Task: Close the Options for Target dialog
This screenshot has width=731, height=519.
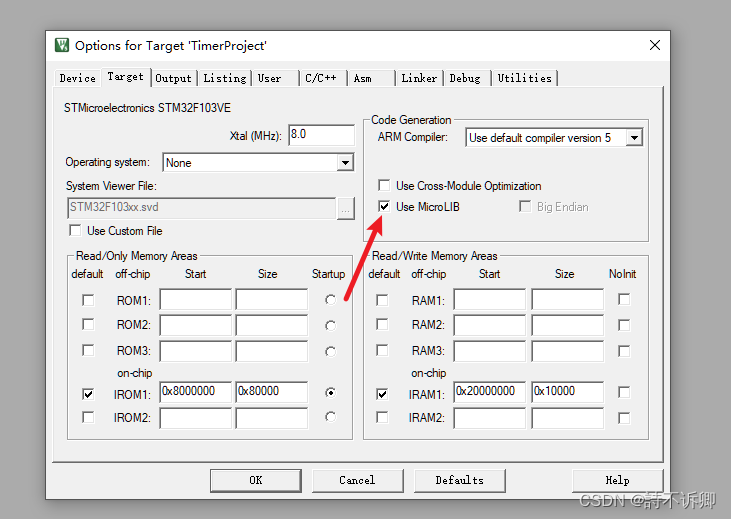Action: (x=655, y=45)
